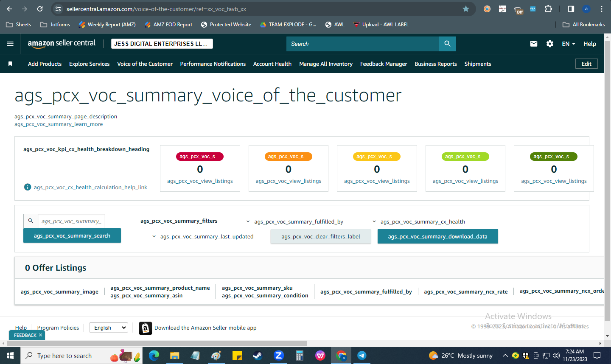Image resolution: width=611 pixels, height=364 pixels.
Task: Open the Weekly Report (AMZ) bookmark
Action: point(107,25)
